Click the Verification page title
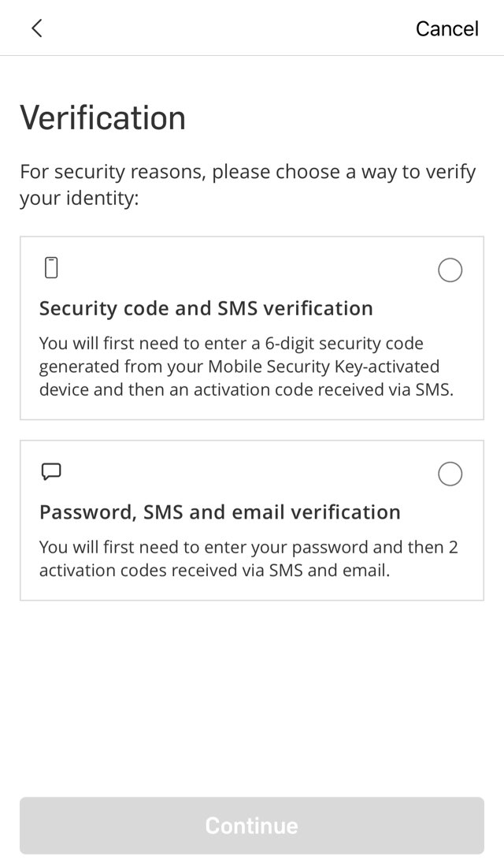The height and width of the screenshot is (867, 504). pos(102,117)
